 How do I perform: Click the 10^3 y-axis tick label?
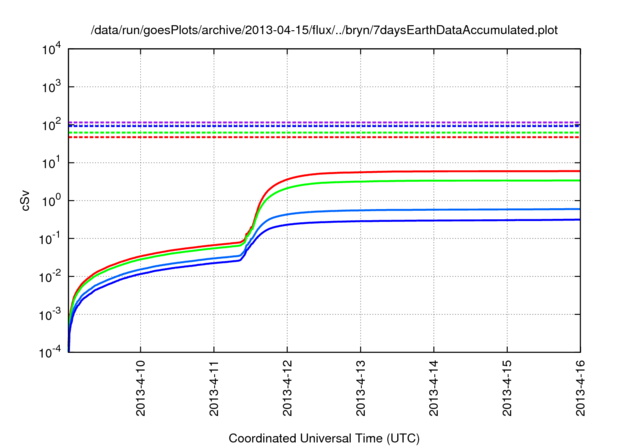click(x=51, y=87)
